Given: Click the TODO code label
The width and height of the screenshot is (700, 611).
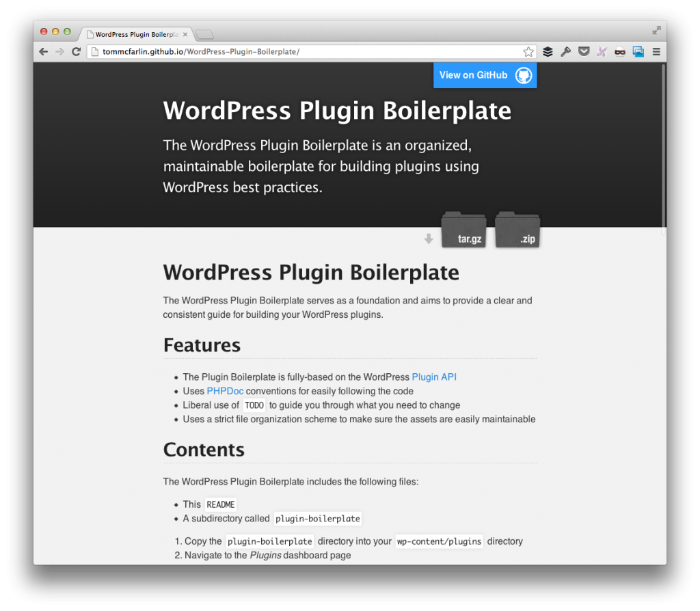Looking at the screenshot, I should pyautogui.click(x=254, y=405).
